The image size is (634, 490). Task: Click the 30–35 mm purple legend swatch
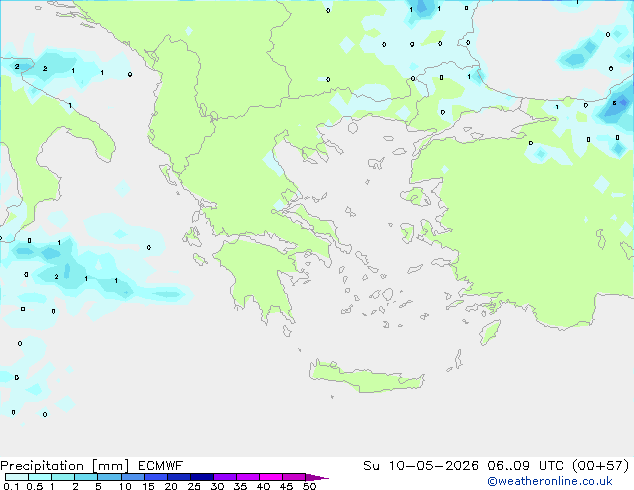[224, 477]
